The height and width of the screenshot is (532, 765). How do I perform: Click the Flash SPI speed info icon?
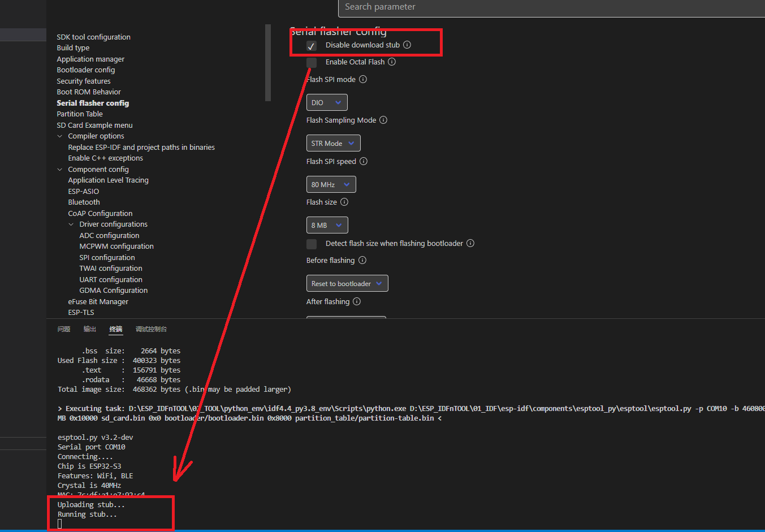[x=363, y=161]
